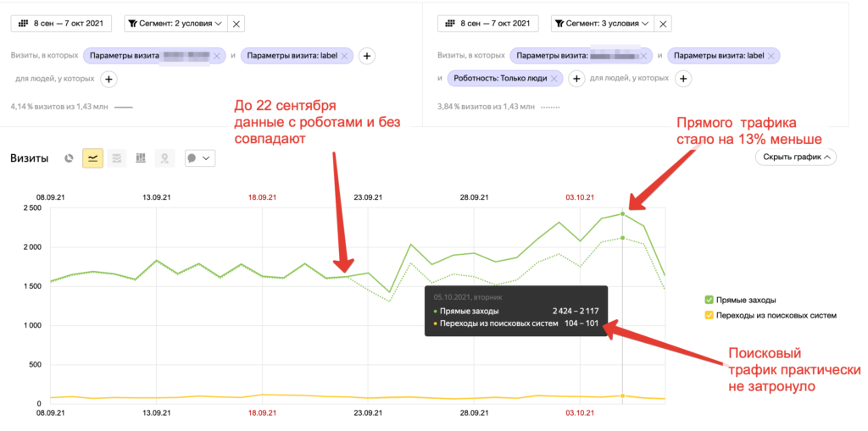
Task: Open left date range '8 сен — 7 окт 2021'
Action: coord(62,24)
